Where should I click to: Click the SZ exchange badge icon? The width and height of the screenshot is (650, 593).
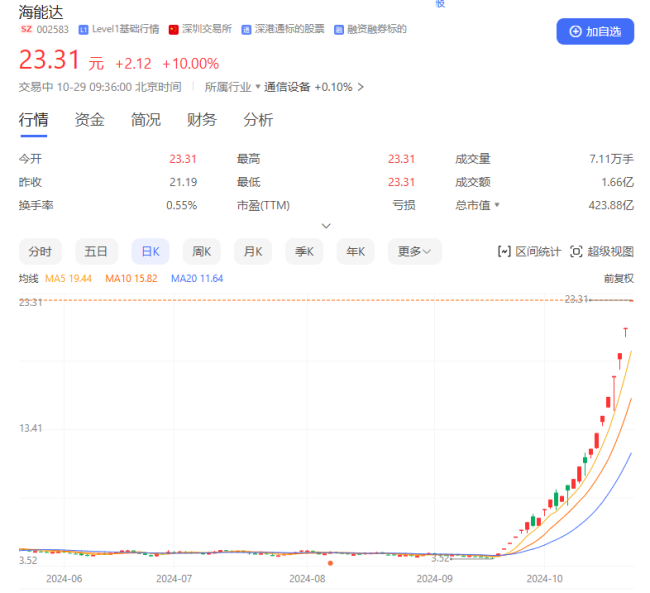pos(26,29)
